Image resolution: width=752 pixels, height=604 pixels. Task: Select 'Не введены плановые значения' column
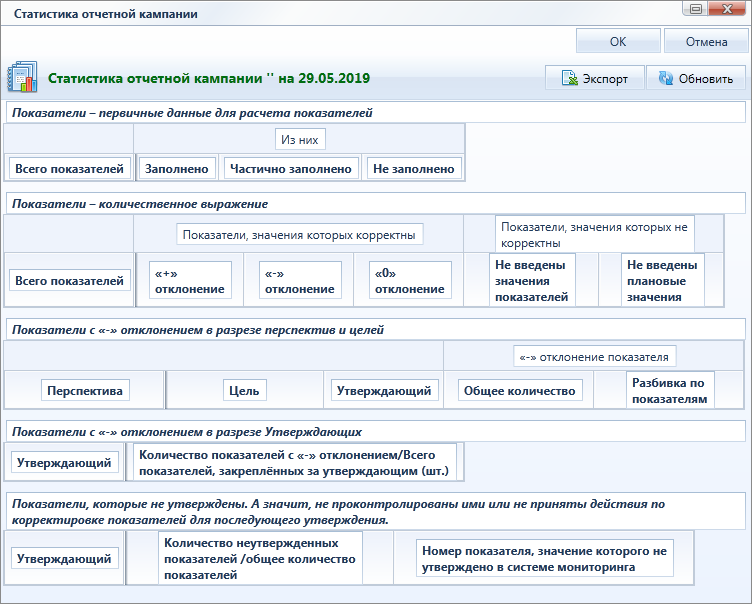click(662, 281)
